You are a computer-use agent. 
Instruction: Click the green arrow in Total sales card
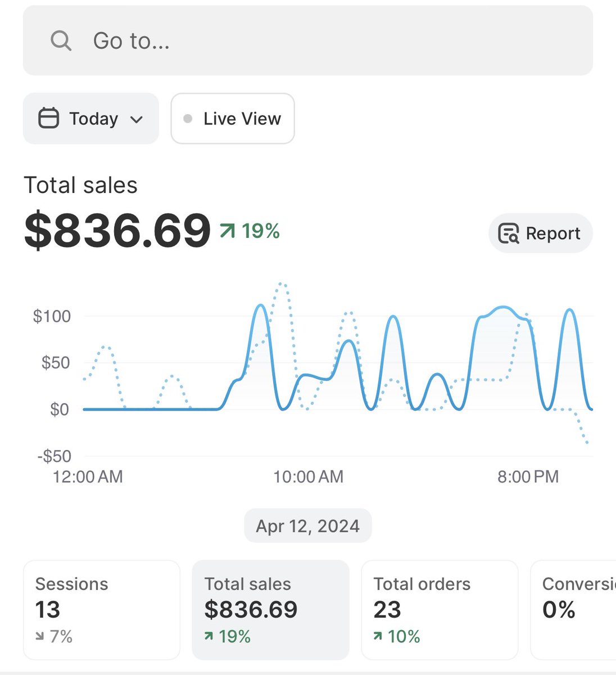click(209, 636)
